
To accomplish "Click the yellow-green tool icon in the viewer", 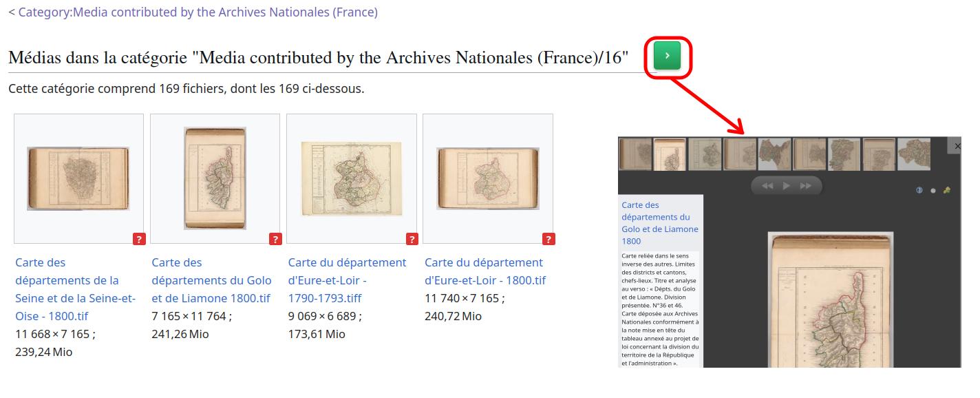I will point(947,191).
